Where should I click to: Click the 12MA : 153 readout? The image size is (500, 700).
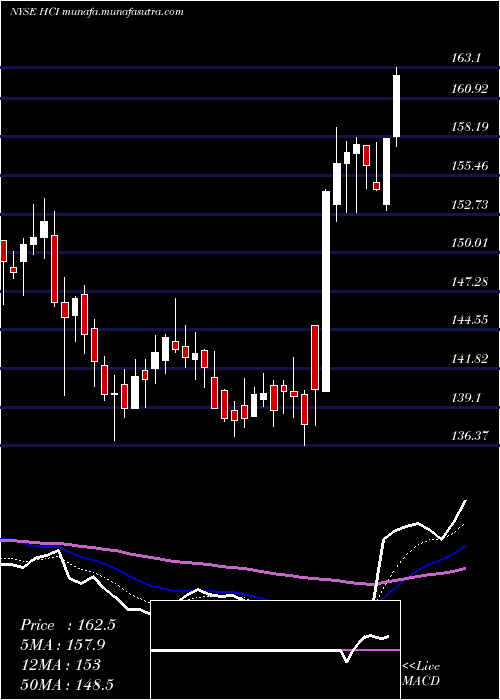click(60, 665)
